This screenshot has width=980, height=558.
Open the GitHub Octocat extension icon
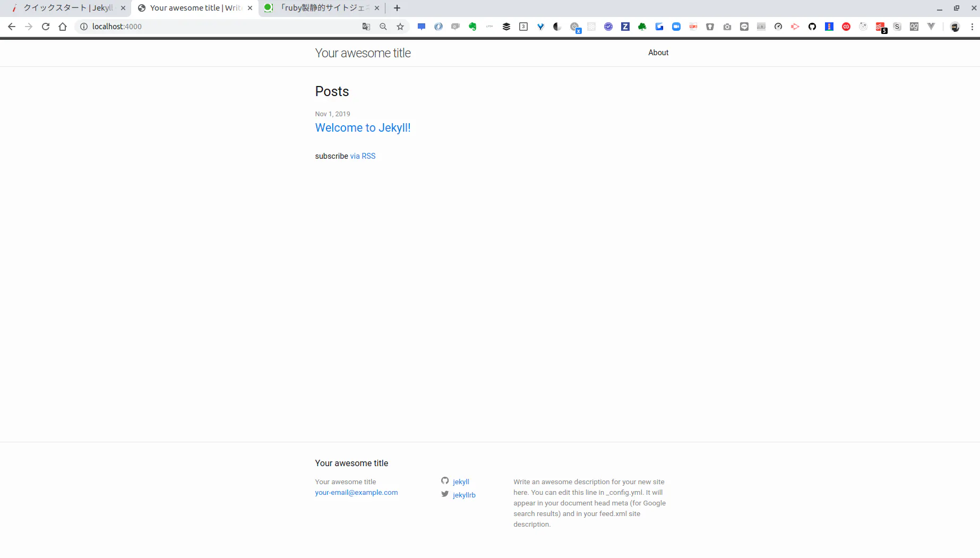[x=812, y=26]
